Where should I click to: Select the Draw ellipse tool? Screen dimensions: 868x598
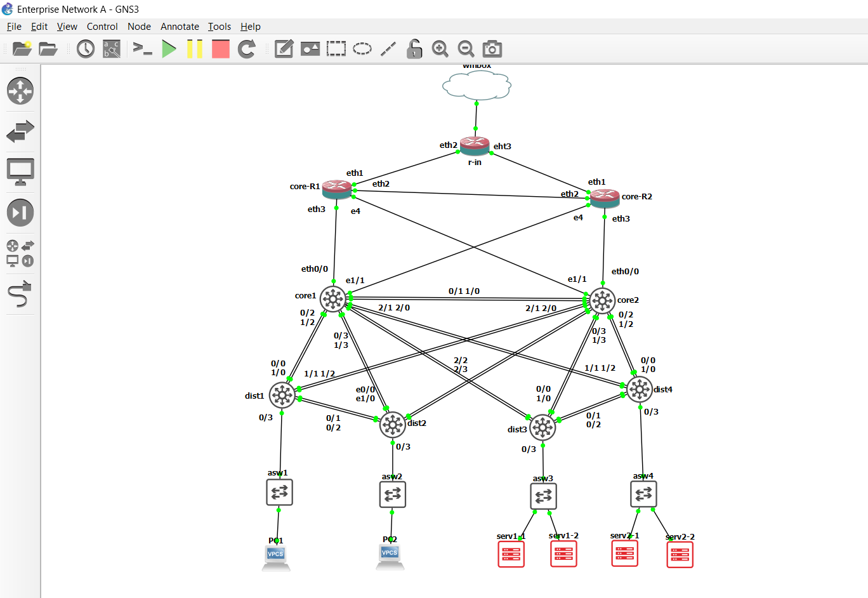point(362,49)
